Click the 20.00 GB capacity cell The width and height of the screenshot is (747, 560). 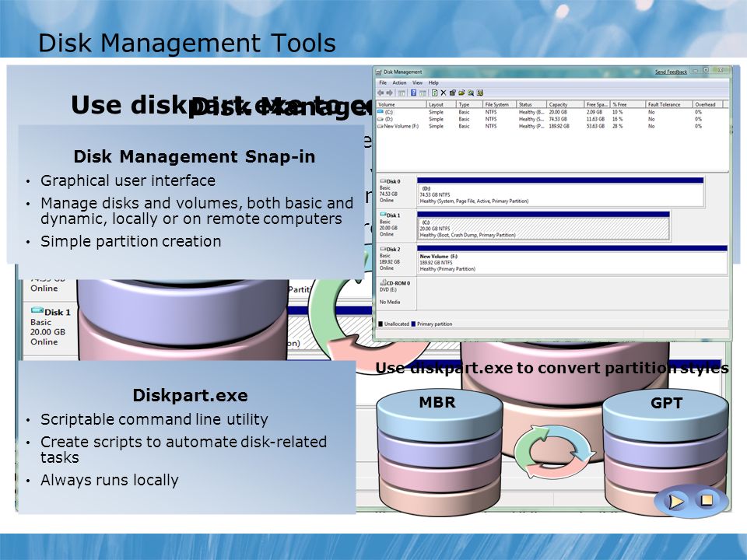pyautogui.click(x=558, y=112)
